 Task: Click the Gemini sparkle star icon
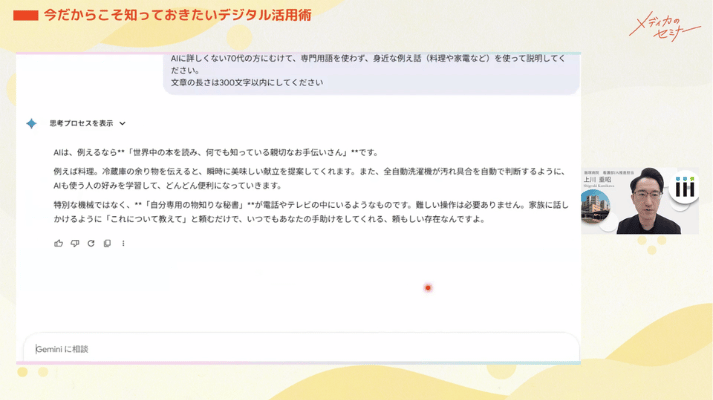pos(31,123)
